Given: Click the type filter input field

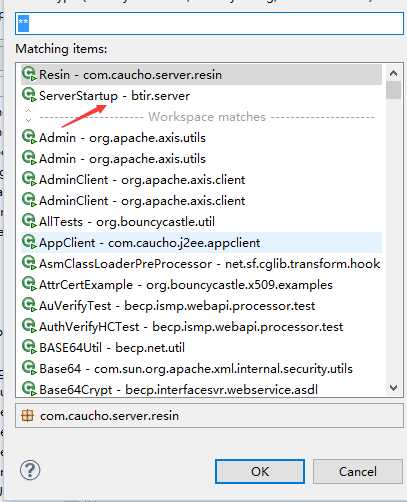Looking at the screenshot, I should [209, 23].
